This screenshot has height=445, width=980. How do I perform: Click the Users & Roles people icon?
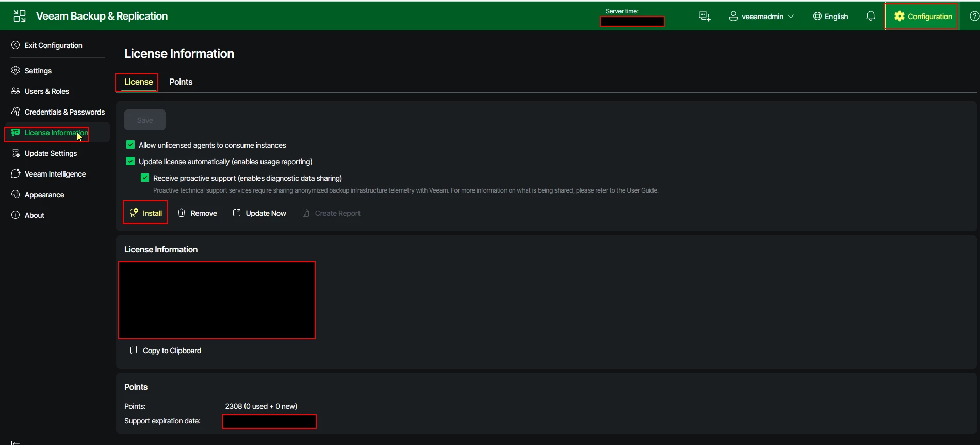pos(15,91)
